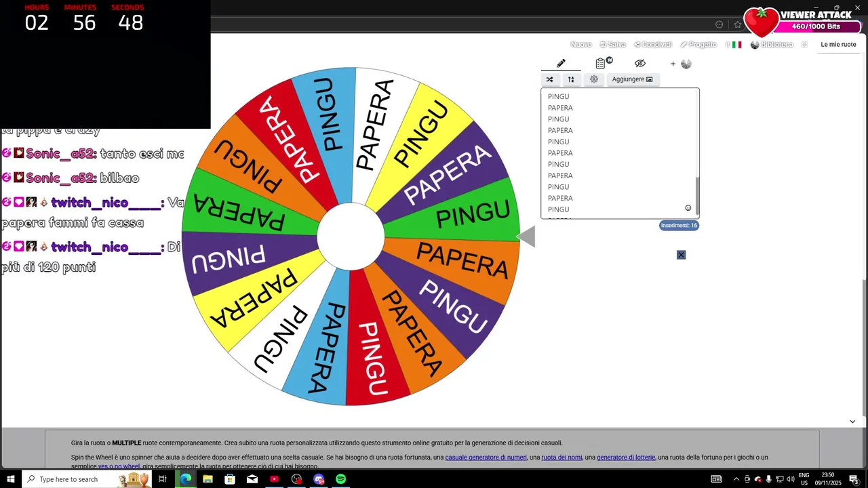
Task: Open OBS Studio from the taskbar
Action: 296,479
